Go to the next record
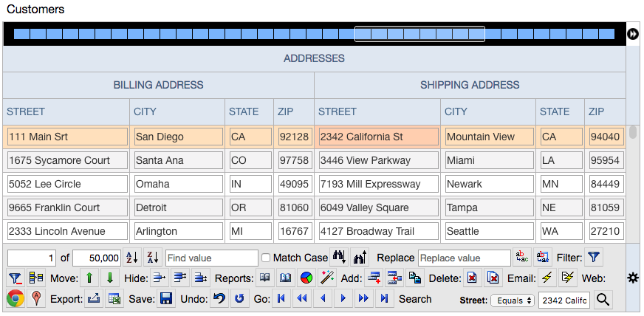The image size is (644, 316). [342, 299]
